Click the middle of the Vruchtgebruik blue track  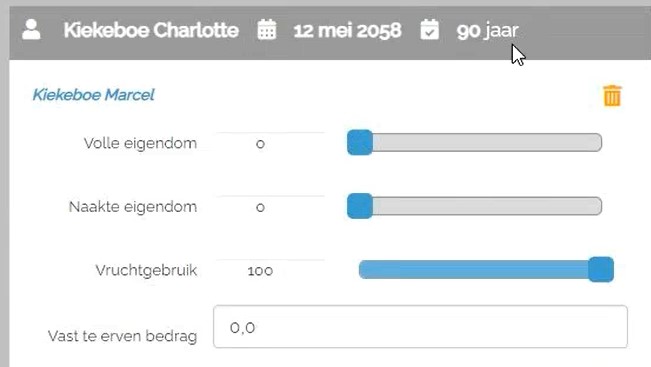click(x=486, y=269)
